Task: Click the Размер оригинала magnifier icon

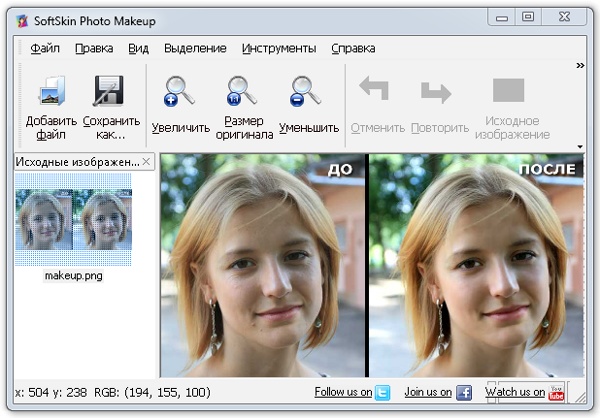Action: (x=243, y=92)
